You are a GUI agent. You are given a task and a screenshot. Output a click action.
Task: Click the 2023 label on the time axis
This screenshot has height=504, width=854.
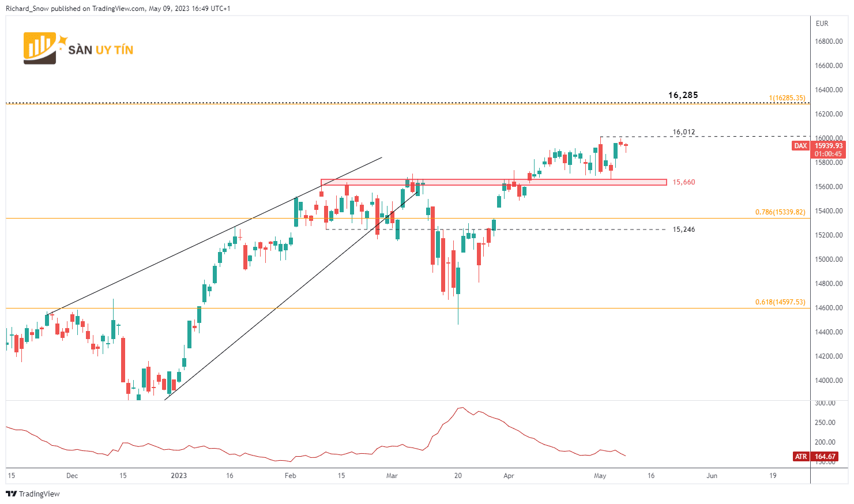[179, 476]
